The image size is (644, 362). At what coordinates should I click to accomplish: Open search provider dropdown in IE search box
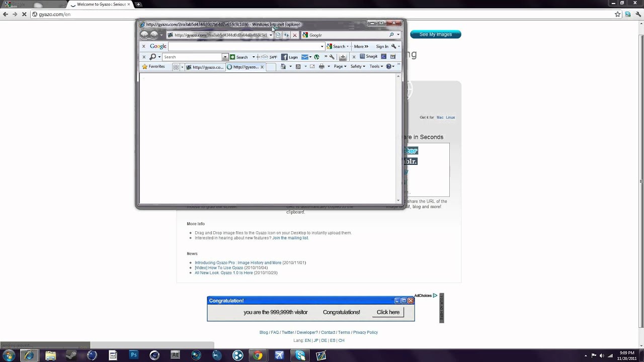pyautogui.click(x=398, y=35)
